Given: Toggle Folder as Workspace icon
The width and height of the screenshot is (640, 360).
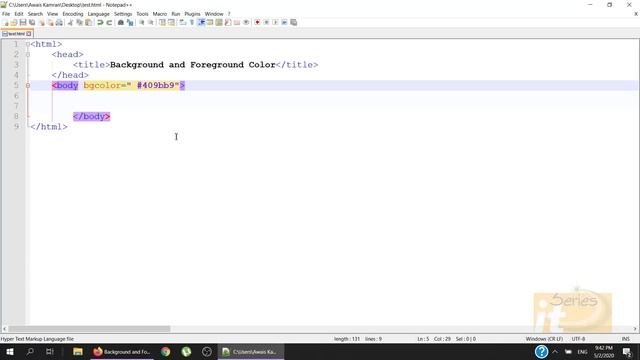Looking at the screenshot, I should click(x=237, y=23).
